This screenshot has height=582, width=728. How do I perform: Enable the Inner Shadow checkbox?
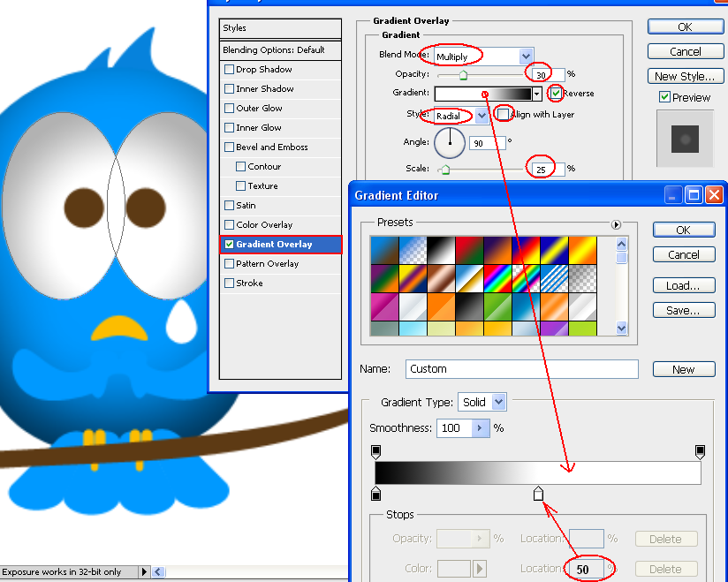[229, 88]
